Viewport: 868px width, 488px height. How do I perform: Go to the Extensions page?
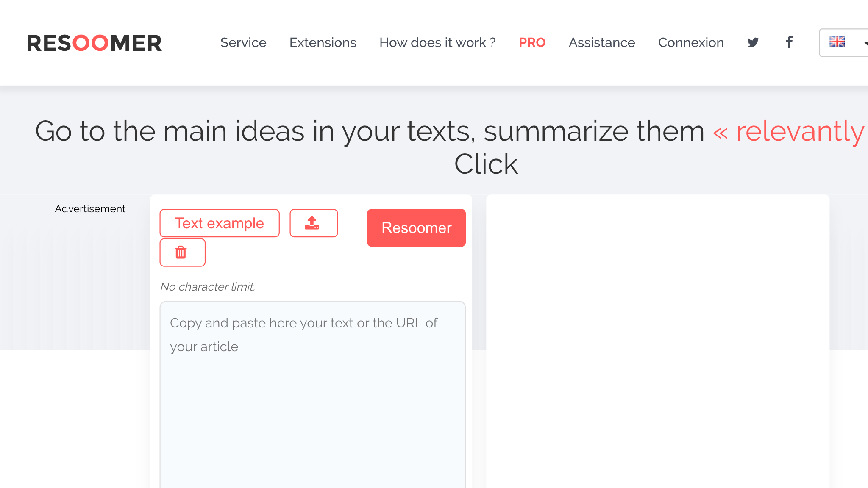tap(323, 43)
